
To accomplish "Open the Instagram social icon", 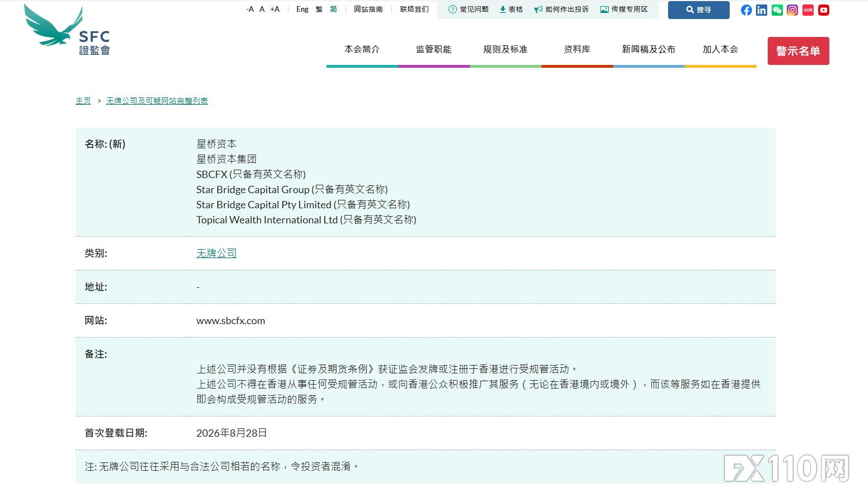I will [x=792, y=10].
